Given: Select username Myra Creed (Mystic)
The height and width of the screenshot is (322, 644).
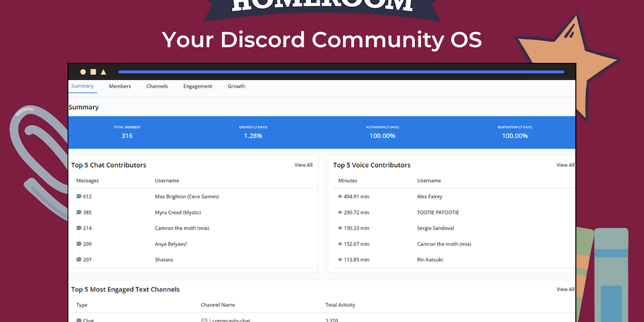Looking at the screenshot, I should (178, 213).
